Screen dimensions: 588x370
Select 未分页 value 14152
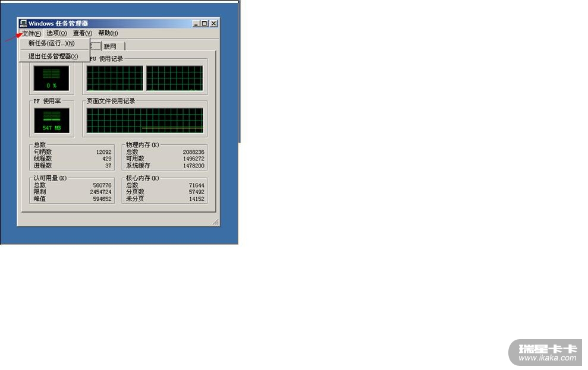[x=197, y=199]
